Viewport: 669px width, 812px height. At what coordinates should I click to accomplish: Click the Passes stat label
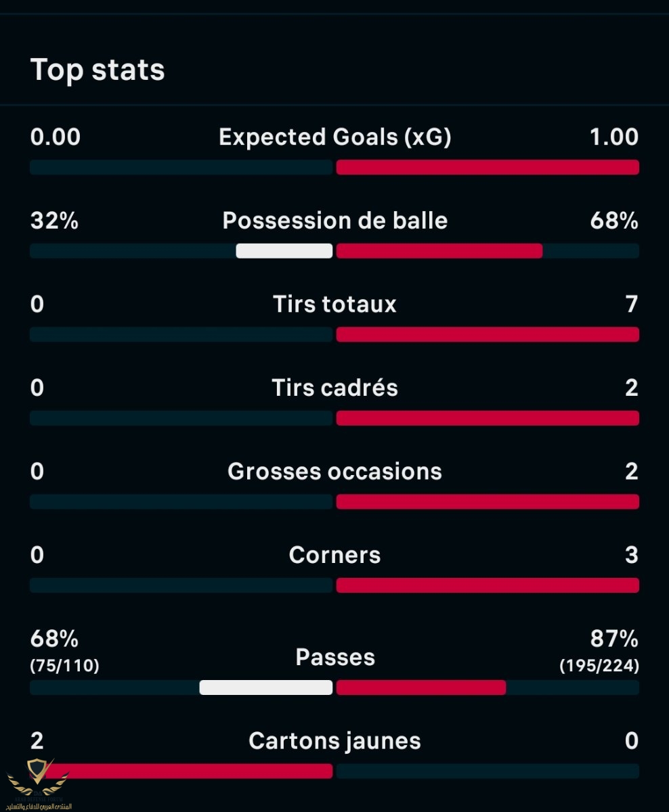[x=334, y=657]
